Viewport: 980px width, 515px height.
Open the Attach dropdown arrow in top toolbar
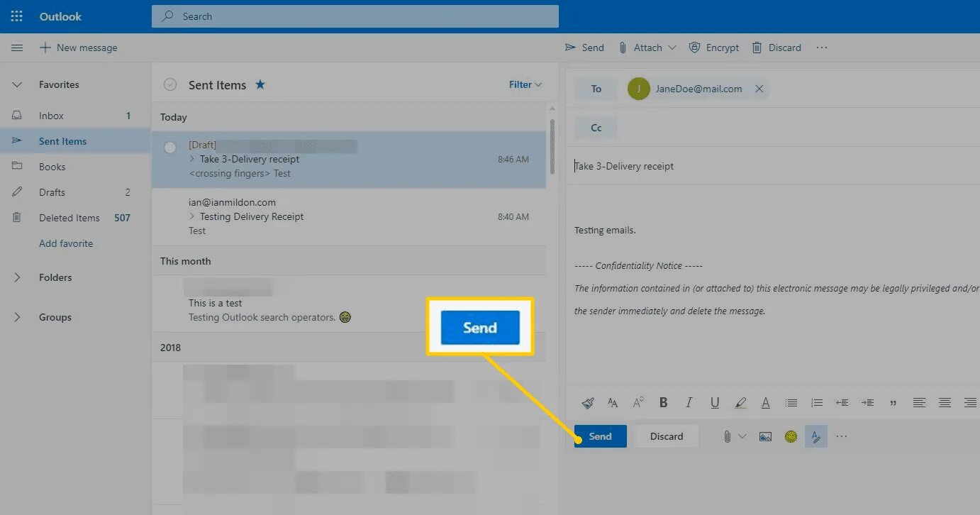click(x=672, y=48)
